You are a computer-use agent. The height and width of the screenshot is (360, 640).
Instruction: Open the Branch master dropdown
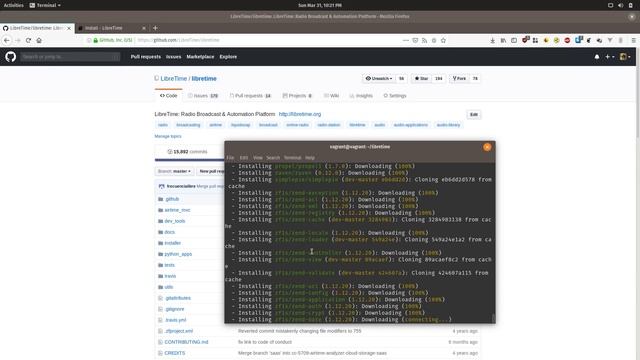pos(174,171)
